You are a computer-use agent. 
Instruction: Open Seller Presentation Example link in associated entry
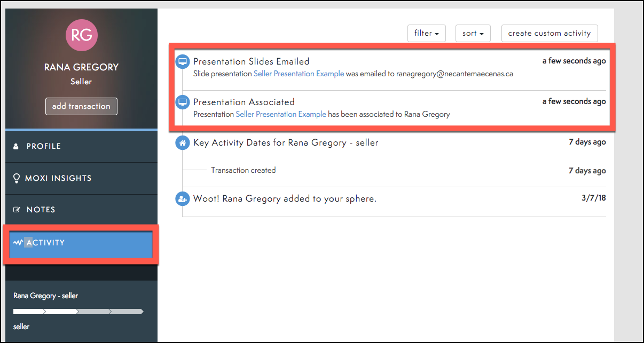(281, 114)
